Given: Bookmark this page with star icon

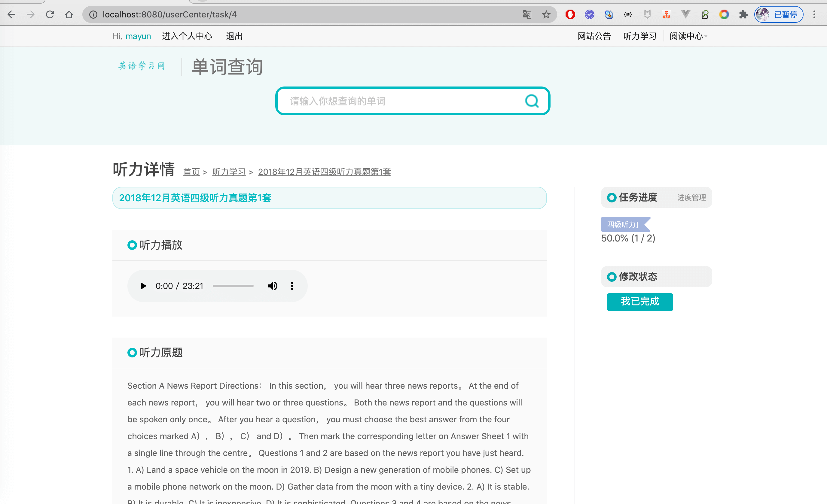Looking at the screenshot, I should [x=546, y=14].
